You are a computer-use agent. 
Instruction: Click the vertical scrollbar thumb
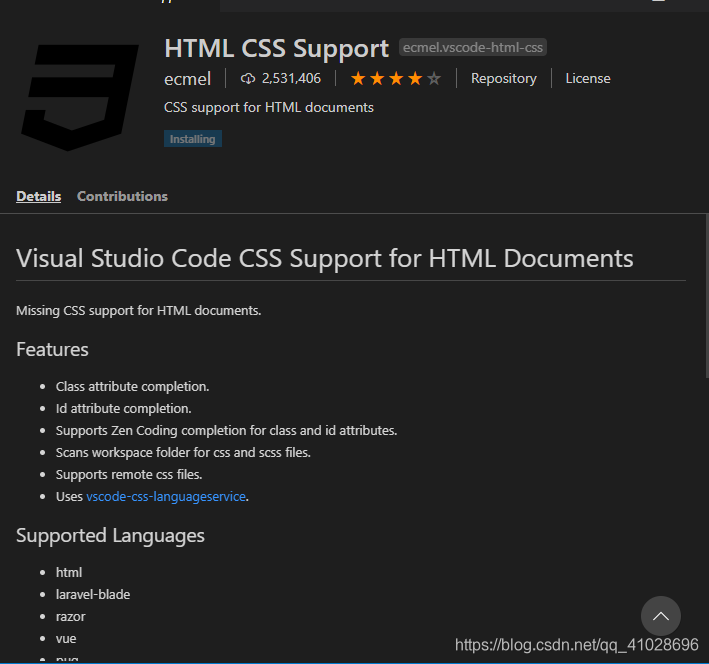[x=707, y=295]
